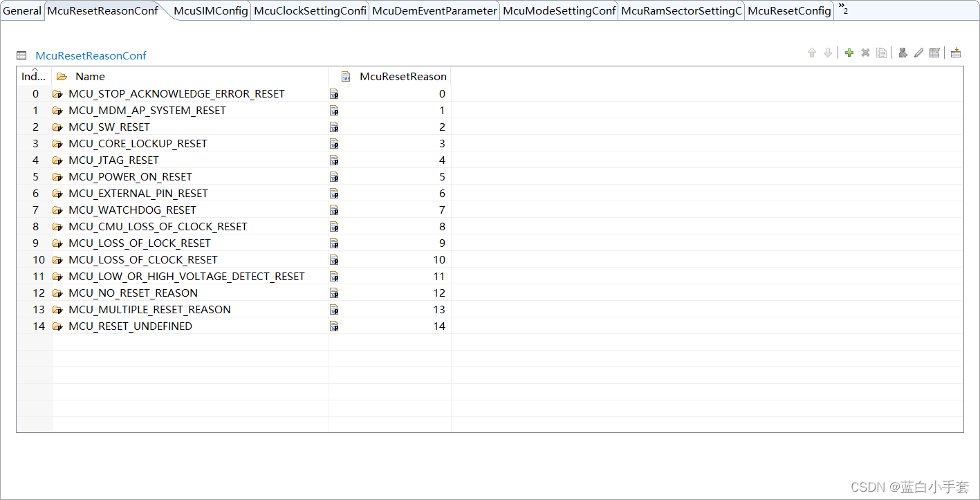Click folder icon of MCU_STOP_ACKNOWLEDGE_ERROR_RESET
980x500 pixels.
tap(57, 94)
